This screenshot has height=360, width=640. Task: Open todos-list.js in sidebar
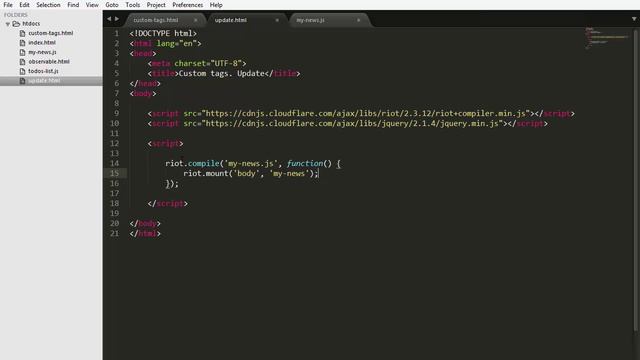(x=43, y=71)
